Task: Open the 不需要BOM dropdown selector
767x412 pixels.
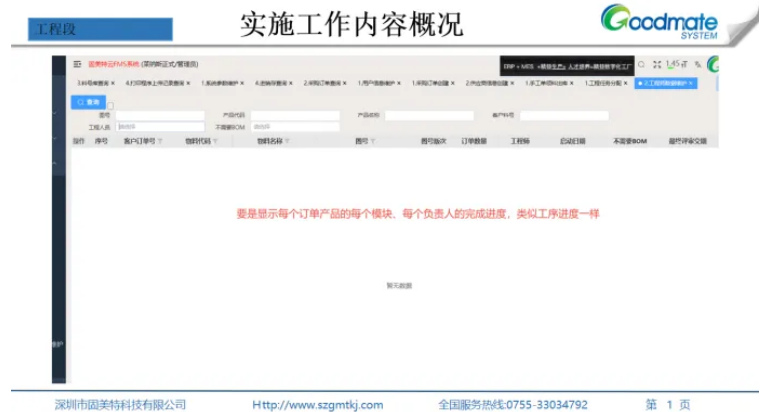Action: [x=295, y=128]
